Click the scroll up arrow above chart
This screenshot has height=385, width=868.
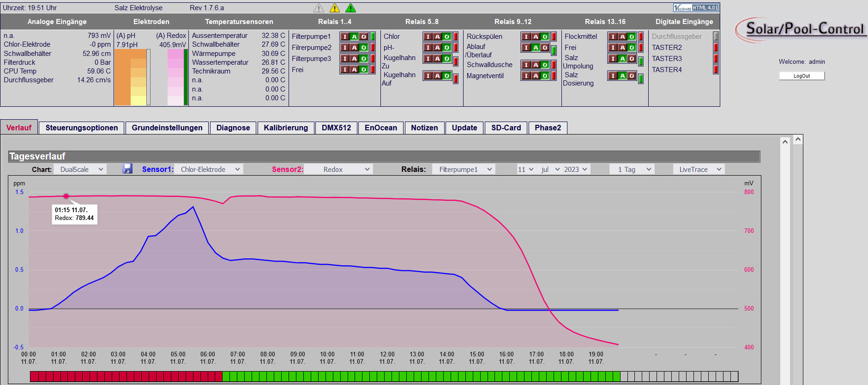pos(785,142)
